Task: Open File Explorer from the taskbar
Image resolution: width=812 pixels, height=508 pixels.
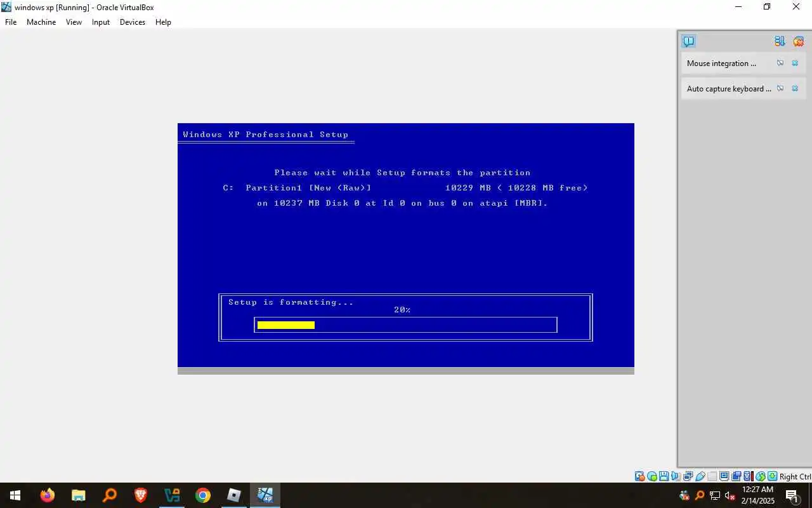Action: click(x=78, y=495)
